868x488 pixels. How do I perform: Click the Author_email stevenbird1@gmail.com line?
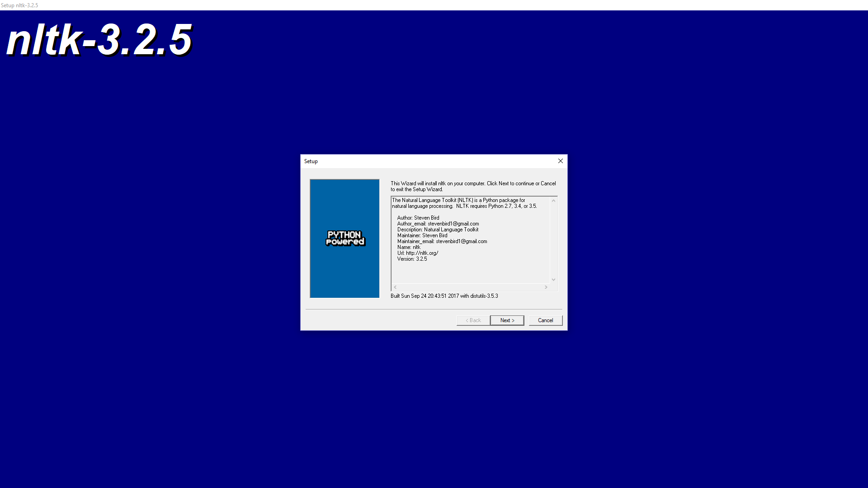[x=438, y=224]
